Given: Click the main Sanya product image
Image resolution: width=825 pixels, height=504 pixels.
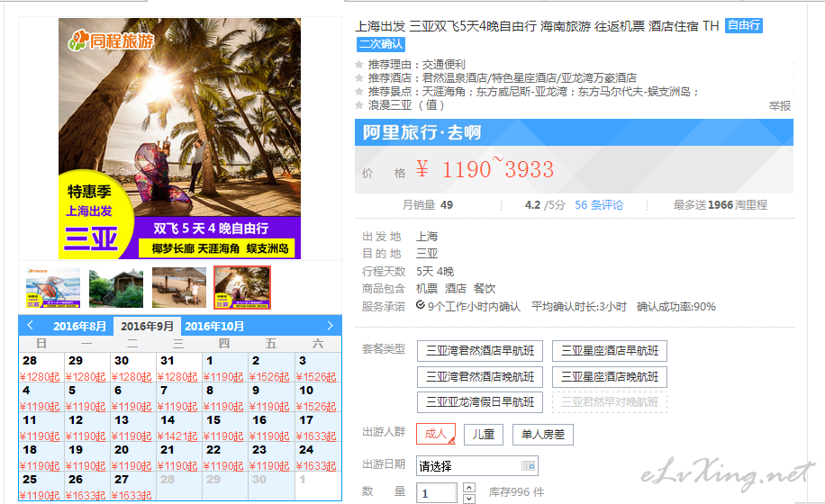Looking at the screenshot, I should [x=179, y=139].
